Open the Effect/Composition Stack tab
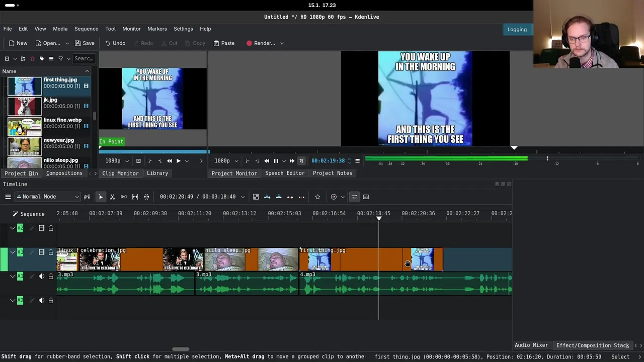Image resolution: width=644 pixels, height=362 pixels. pos(593,345)
